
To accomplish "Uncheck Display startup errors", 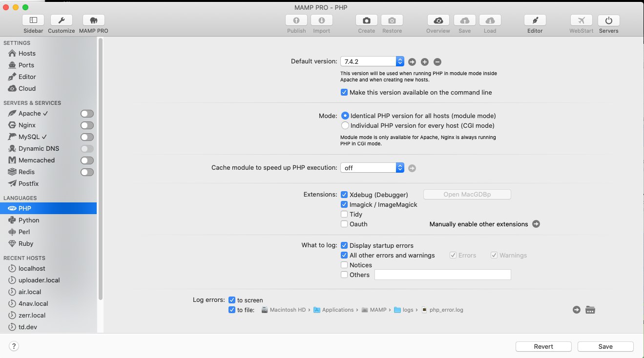I will tap(344, 245).
